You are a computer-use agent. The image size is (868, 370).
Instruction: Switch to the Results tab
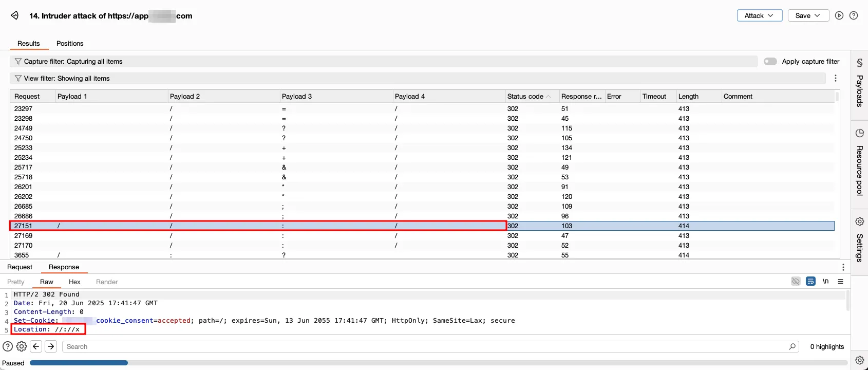[29, 43]
